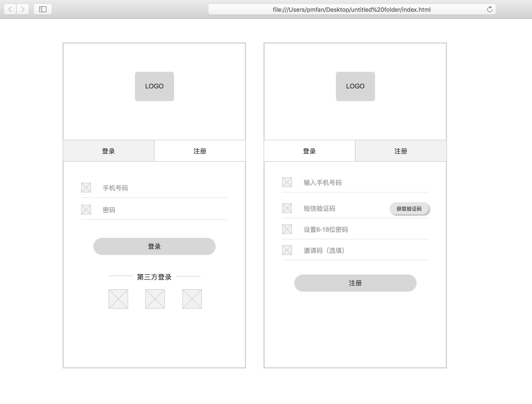Click the browser address bar URL
Screen dimensions: 532x404
(x=352, y=10)
